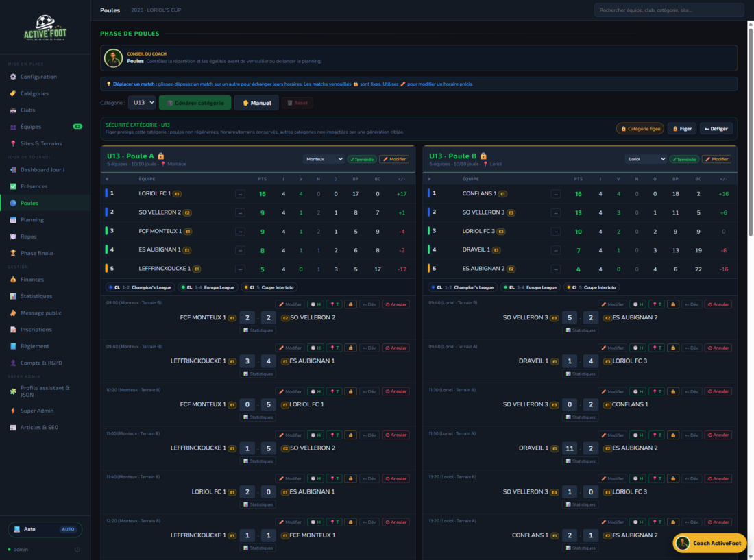
Task: Open Profils assistant & JSON in the sidebar
Action: click(45, 391)
